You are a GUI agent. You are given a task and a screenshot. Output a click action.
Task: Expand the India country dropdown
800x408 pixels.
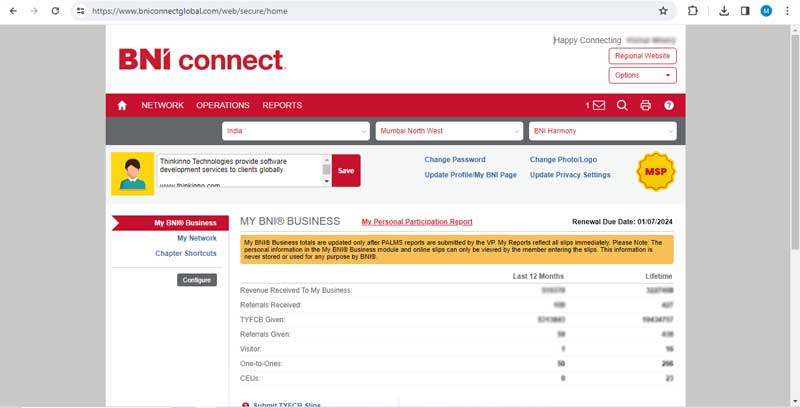(296, 131)
